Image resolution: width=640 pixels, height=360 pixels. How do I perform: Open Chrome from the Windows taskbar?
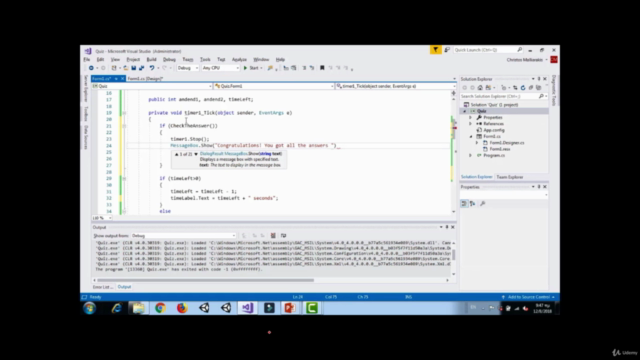[x=160, y=308]
